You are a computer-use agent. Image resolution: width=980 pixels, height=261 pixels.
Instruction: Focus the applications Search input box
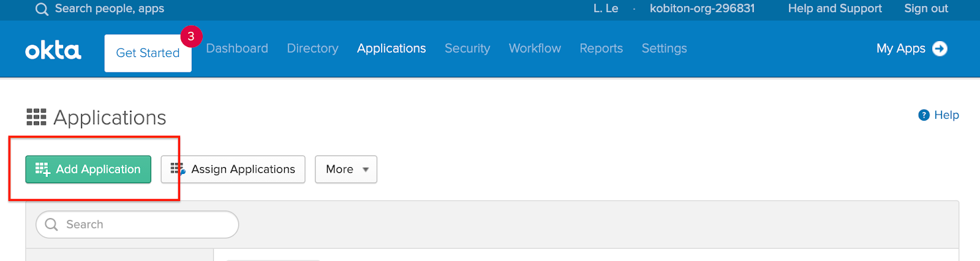tap(137, 225)
